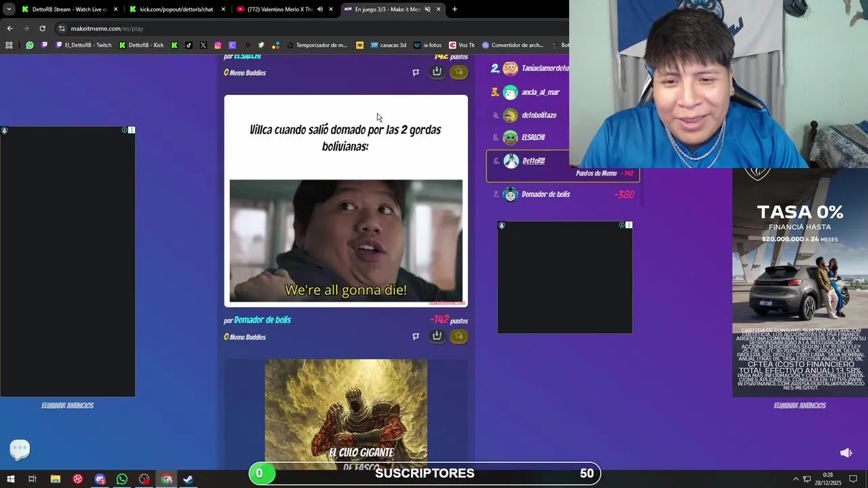Click detobolitazo avatar in ranking
The image size is (868, 488).
coord(511,115)
